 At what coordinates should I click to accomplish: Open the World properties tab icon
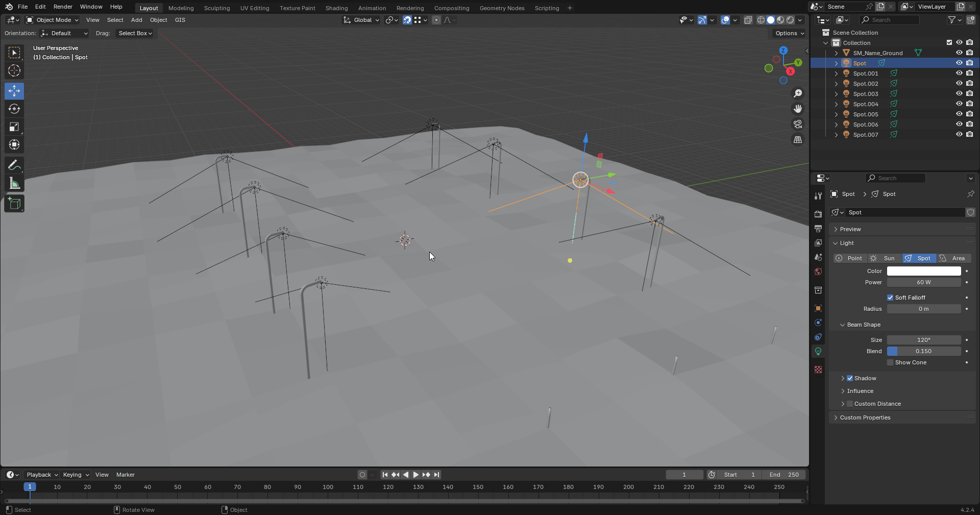(818, 272)
